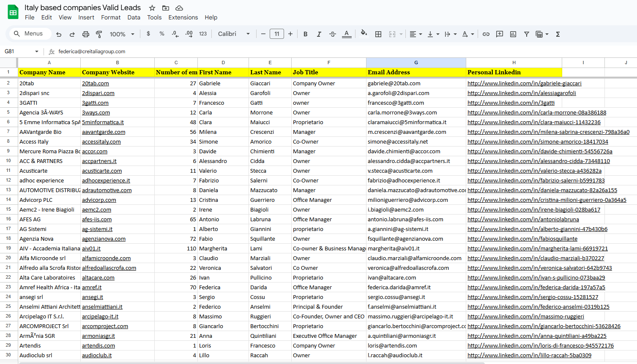Screen dimensions: 637x364
Task: Rename the document title
Action: click(82, 8)
